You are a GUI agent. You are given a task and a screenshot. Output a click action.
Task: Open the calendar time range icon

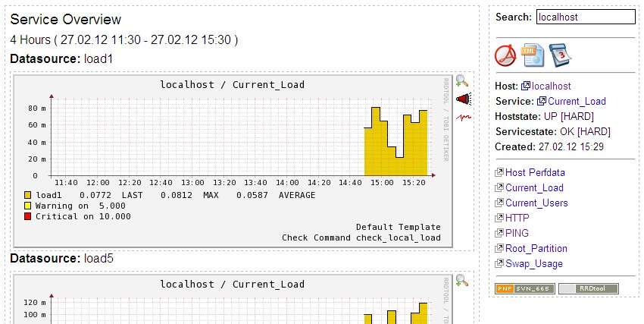pos(560,55)
